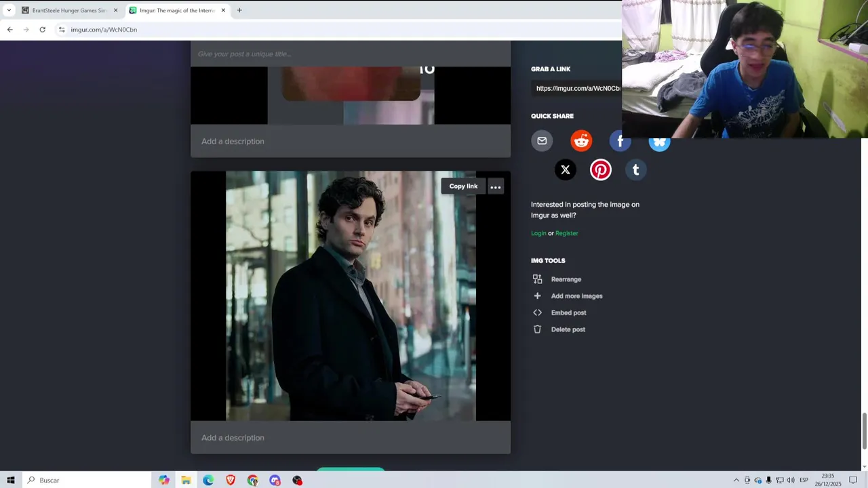Click the address bar URL imgur.com/a/WcN0Cbn

coord(104,30)
